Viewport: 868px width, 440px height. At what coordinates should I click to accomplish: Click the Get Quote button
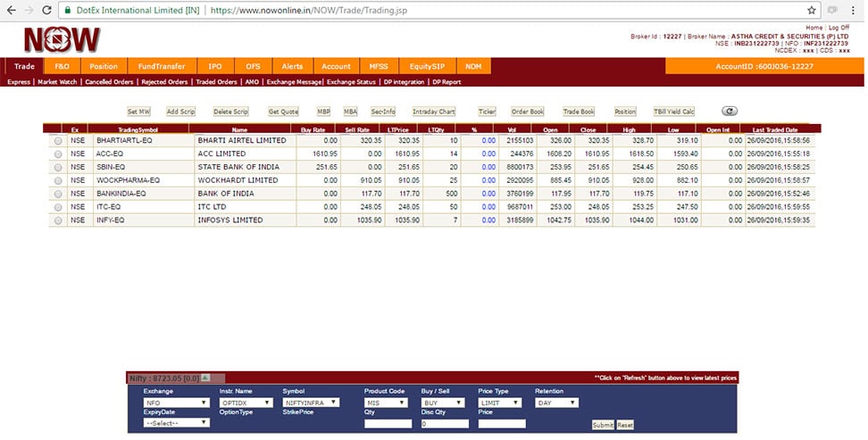(283, 112)
